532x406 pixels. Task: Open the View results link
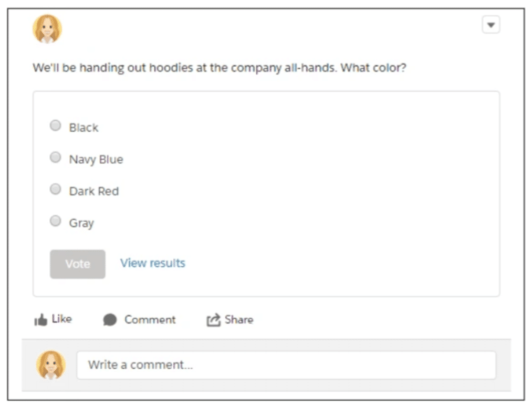(153, 263)
